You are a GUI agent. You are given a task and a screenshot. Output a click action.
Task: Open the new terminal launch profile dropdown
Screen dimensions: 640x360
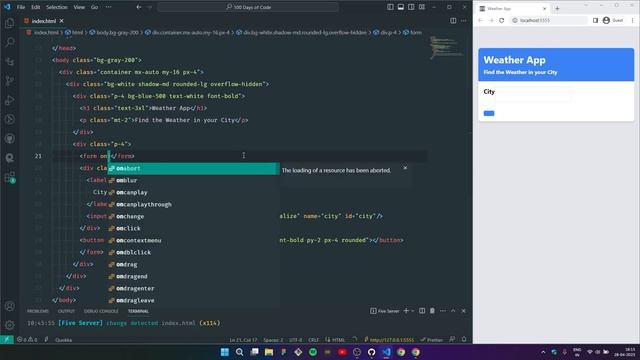click(x=413, y=311)
